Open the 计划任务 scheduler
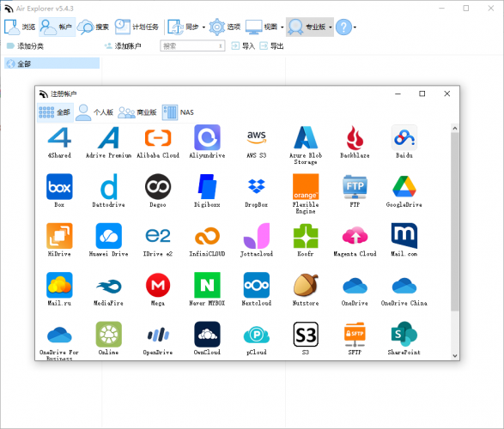 click(x=137, y=27)
